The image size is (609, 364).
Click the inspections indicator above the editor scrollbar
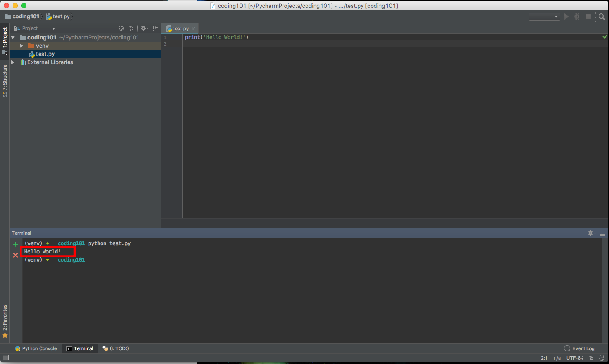(x=604, y=37)
